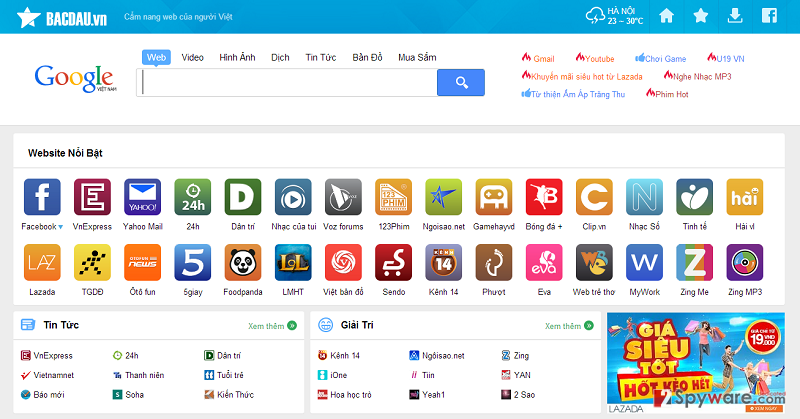Screen dimensions: 800x419
Task: Open the Voz forums icon
Action: pyautogui.click(x=343, y=197)
